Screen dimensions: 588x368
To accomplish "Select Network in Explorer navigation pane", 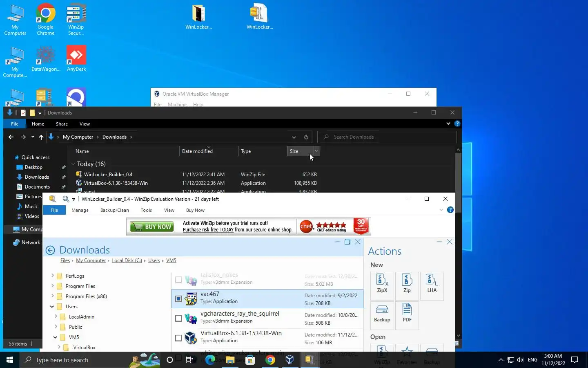I will pyautogui.click(x=31, y=242).
